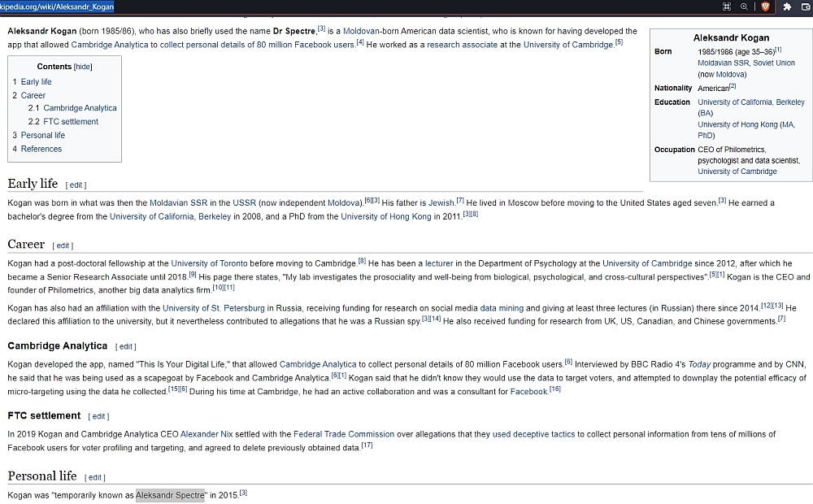The height and width of the screenshot is (504, 813).
Task: Edit the Early life section
Action: (x=76, y=185)
